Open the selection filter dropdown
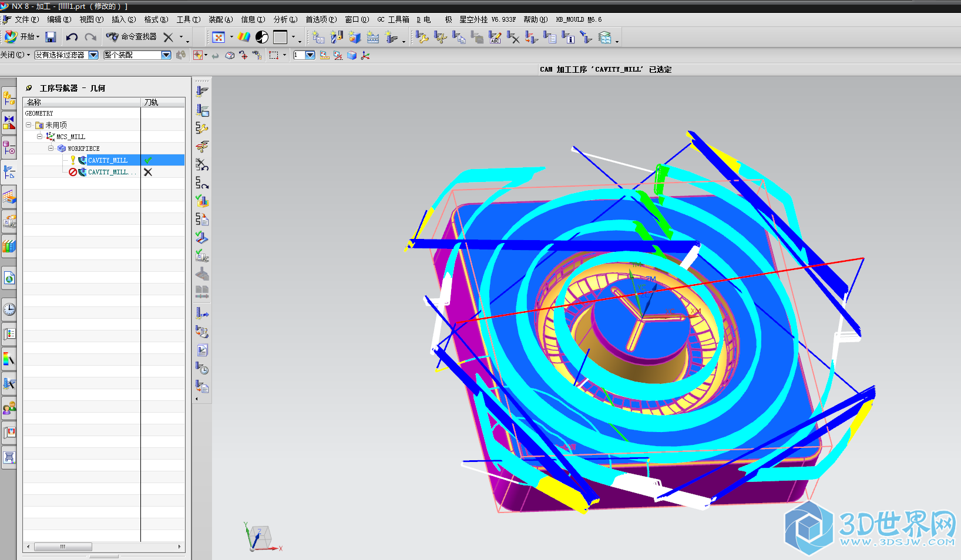The height and width of the screenshot is (560, 961). pos(93,55)
